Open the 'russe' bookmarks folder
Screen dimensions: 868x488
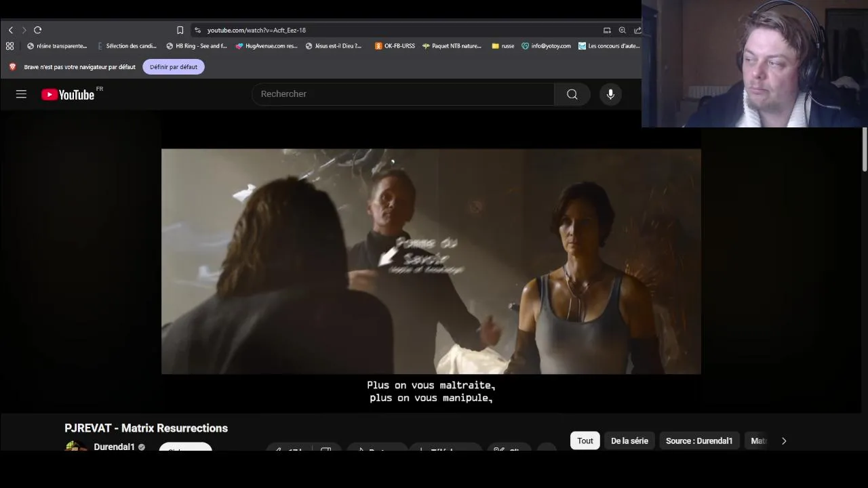tap(503, 46)
